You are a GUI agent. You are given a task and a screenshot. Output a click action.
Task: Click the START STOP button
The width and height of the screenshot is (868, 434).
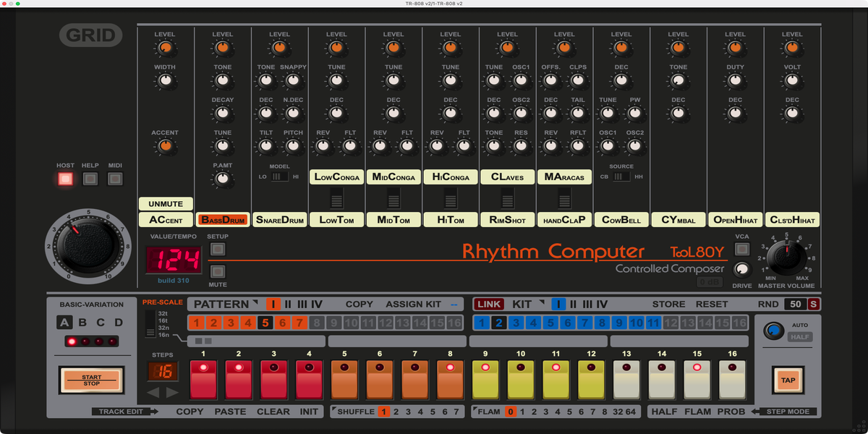click(92, 380)
